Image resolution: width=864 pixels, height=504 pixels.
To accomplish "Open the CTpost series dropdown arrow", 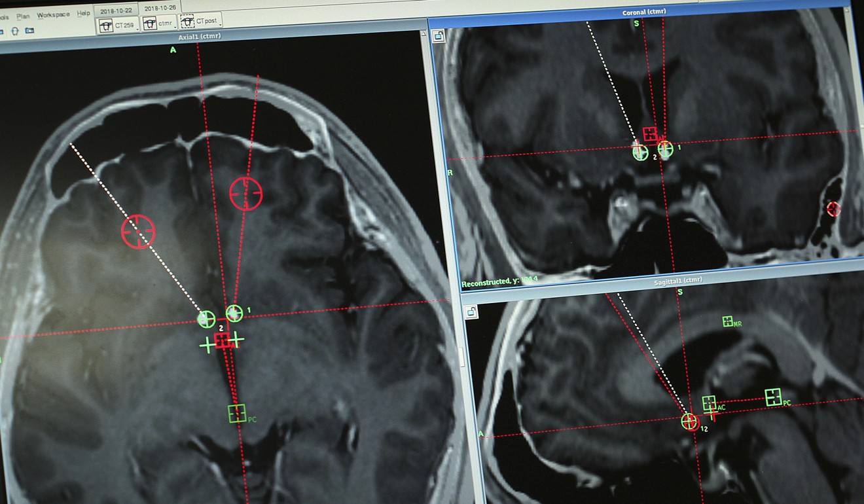I will (222, 24).
